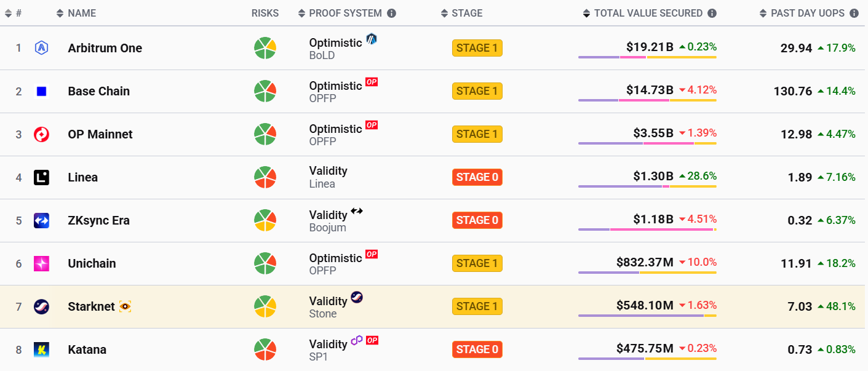Click the ZKsync Era logo icon
The width and height of the screenshot is (868, 371).
41,220
